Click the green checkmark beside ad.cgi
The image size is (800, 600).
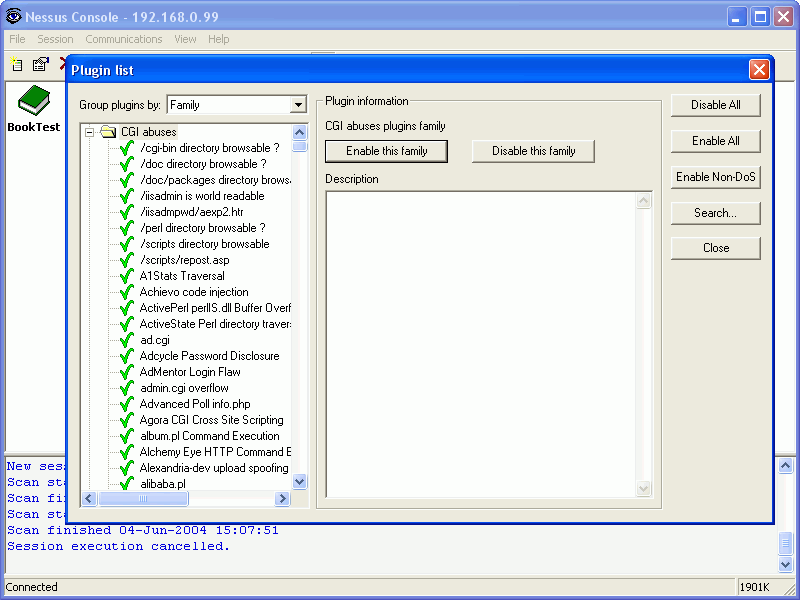[124, 339]
